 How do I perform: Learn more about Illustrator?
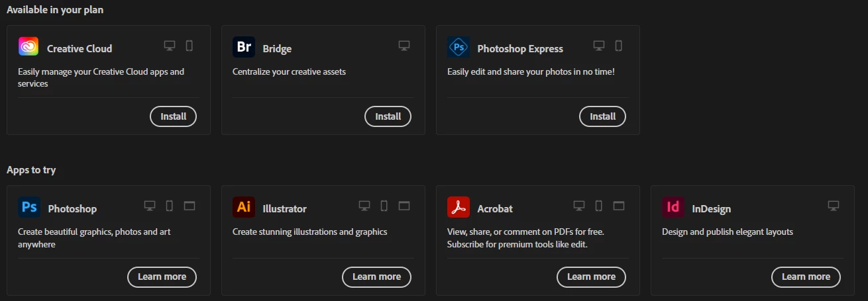click(376, 277)
